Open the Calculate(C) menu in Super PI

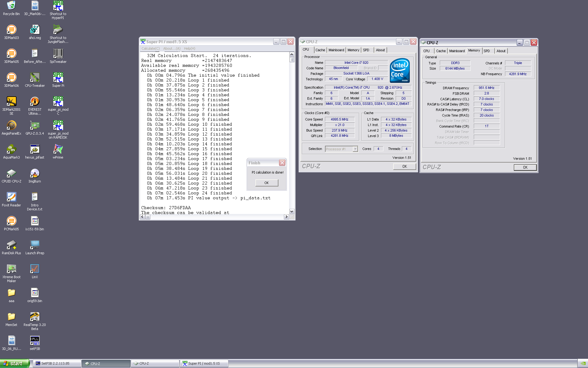(150, 48)
